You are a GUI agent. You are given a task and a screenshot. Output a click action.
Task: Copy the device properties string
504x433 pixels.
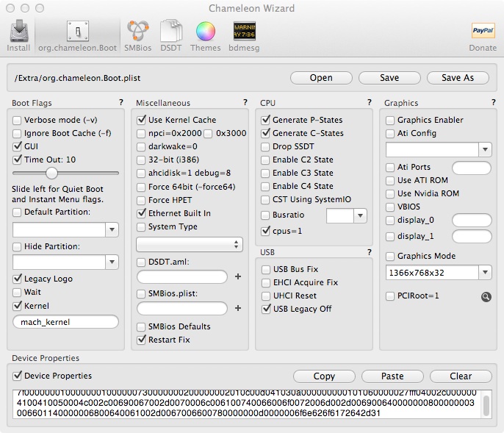point(324,376)
